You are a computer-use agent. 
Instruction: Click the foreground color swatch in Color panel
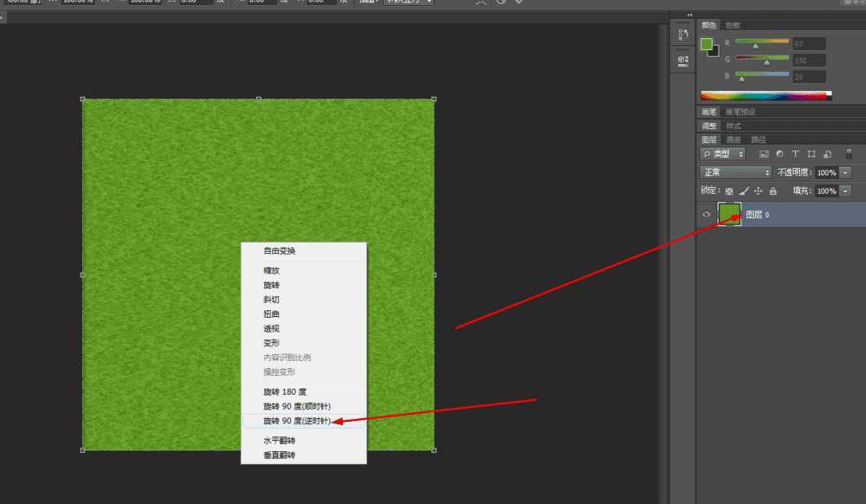(x=708, y=45)
